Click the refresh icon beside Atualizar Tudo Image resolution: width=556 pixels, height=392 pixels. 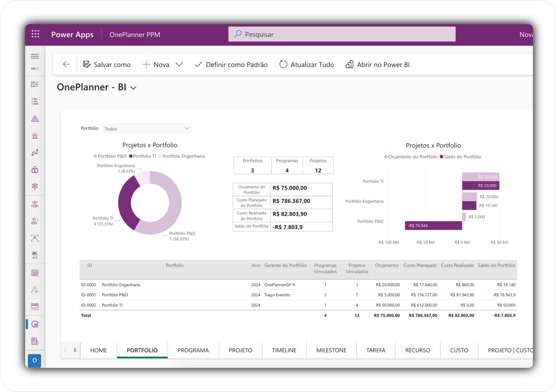tap(283, 64)
